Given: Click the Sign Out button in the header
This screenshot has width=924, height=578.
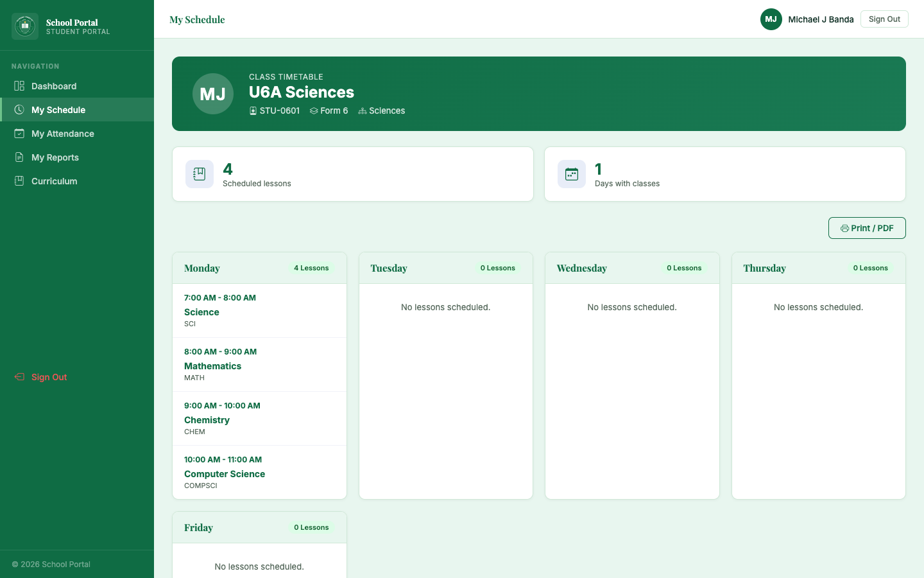Looking at the screenshot, I should coord(884,19).
